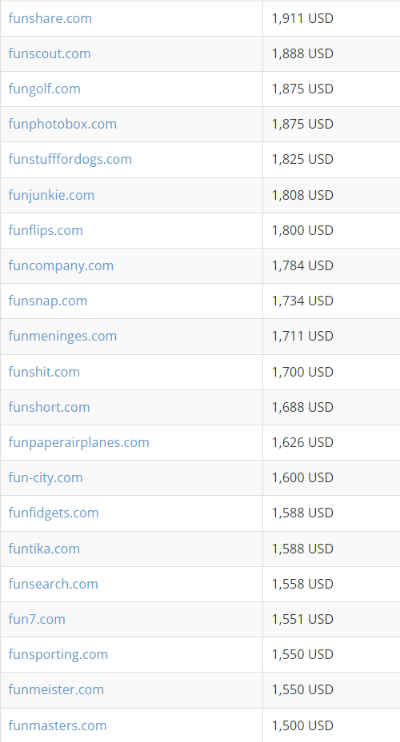Select the funphotobox.com link
This screenshot has width=400, height=742.
pos(62,124)
